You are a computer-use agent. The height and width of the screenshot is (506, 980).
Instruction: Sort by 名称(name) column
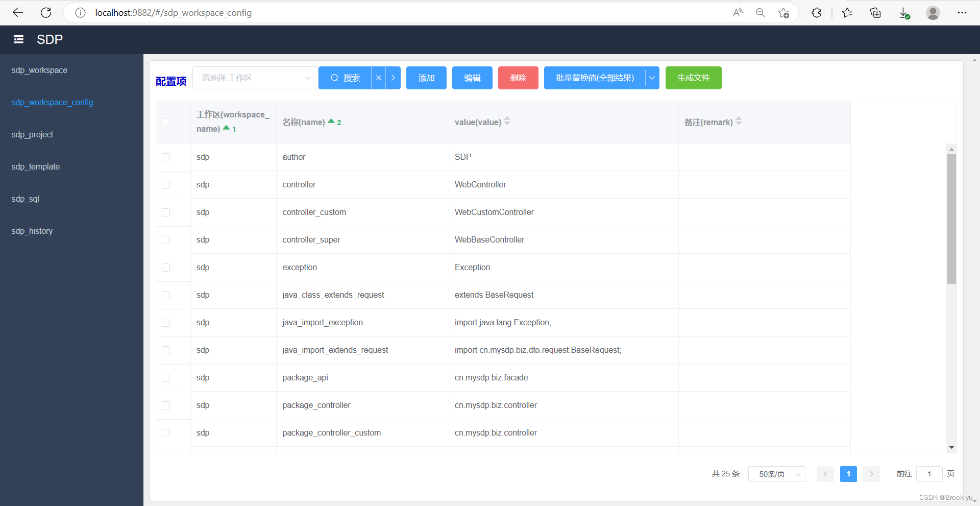(x=331, y=122)
